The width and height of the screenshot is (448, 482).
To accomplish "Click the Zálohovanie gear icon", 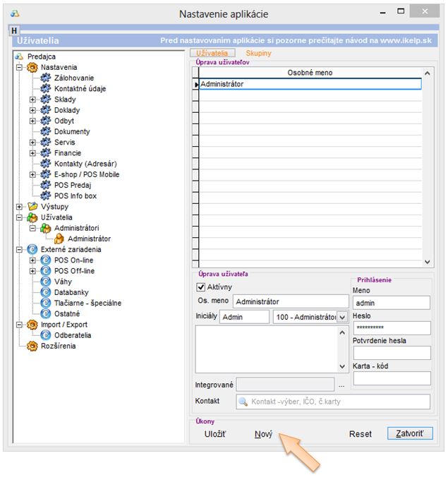I will coord(46,78).
